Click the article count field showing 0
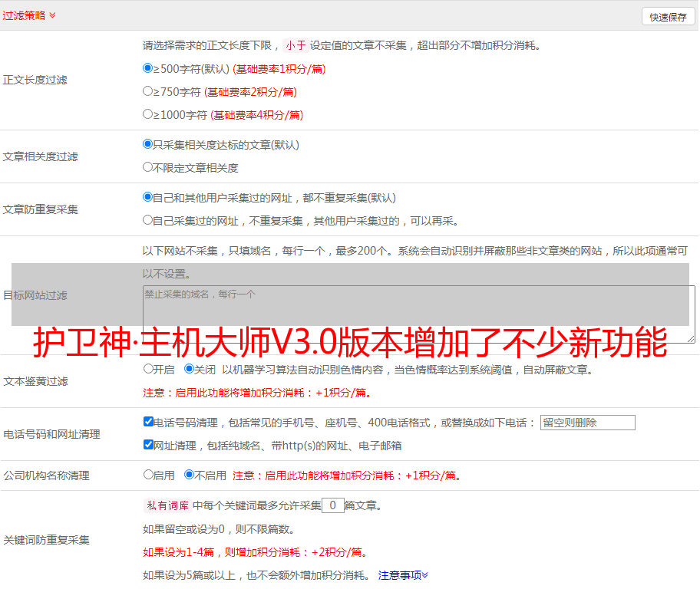 (x=333, y=505)
